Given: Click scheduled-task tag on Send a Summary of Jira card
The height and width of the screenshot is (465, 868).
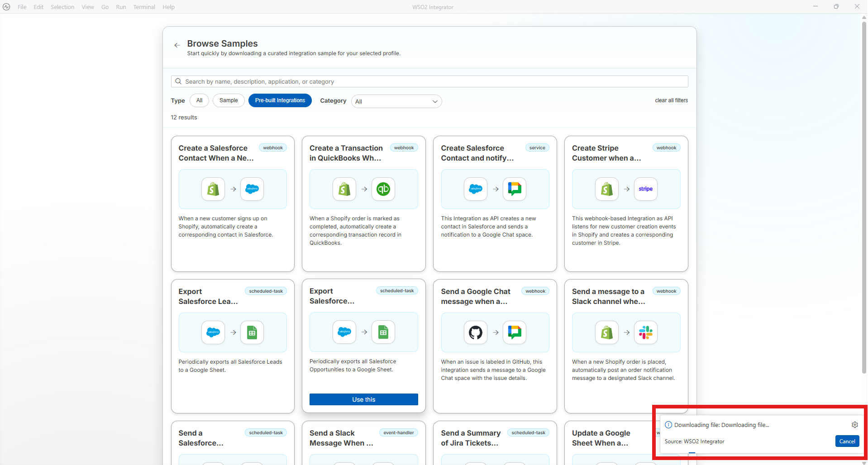Looking at the screenshot, I should [x=529, y=433].
